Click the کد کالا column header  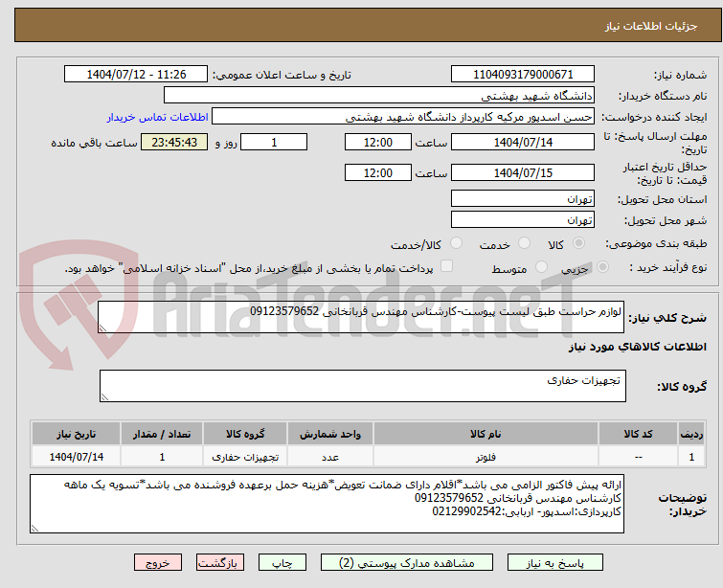(638, 434)
